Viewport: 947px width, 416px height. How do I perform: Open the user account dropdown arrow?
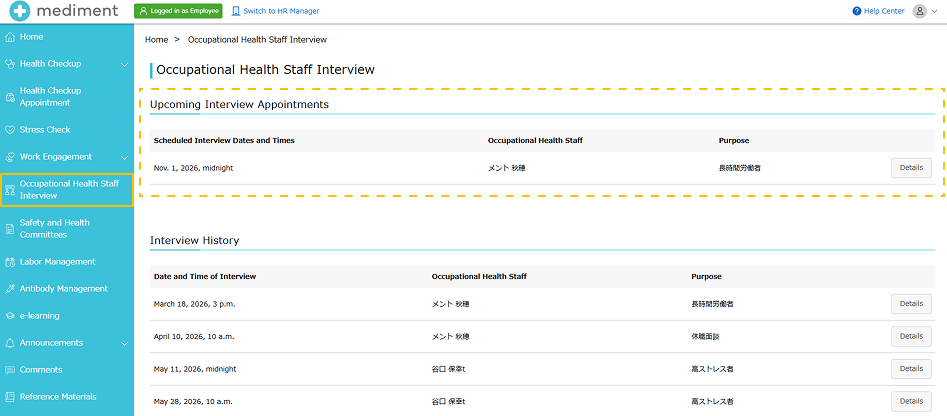pos(935,11)
